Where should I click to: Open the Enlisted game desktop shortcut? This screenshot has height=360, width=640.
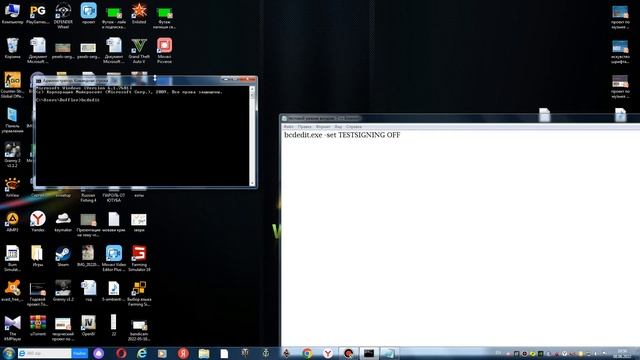[x=139, y=13]
